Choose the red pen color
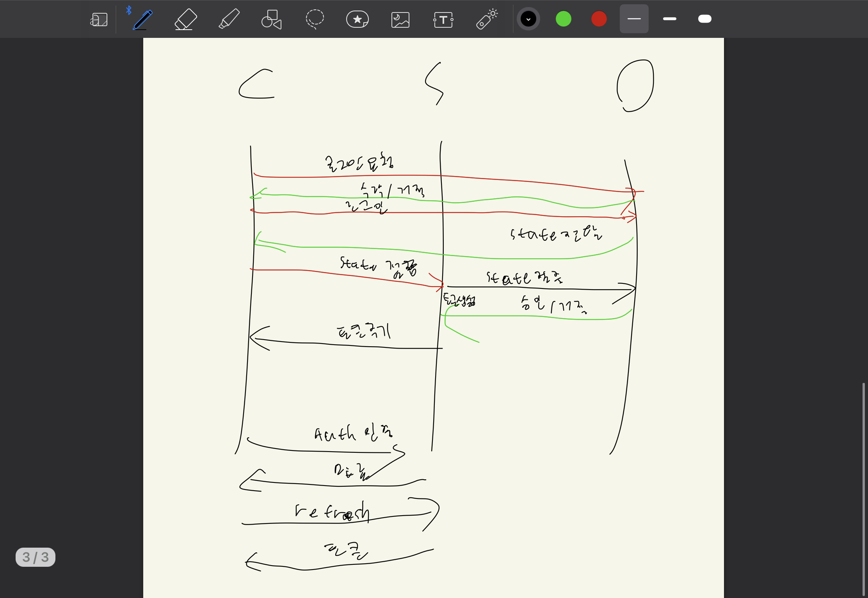 coord(599,19)
